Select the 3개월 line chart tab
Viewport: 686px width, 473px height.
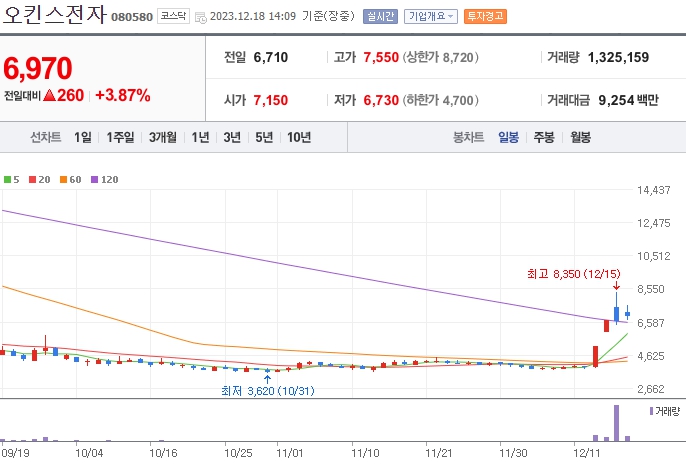coord(163,137)
